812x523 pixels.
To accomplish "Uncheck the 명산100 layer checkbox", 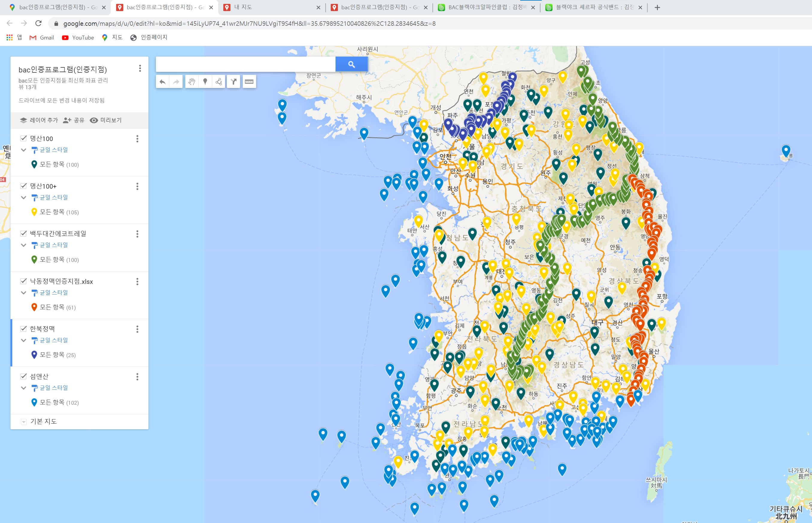I will pos(23,138).
